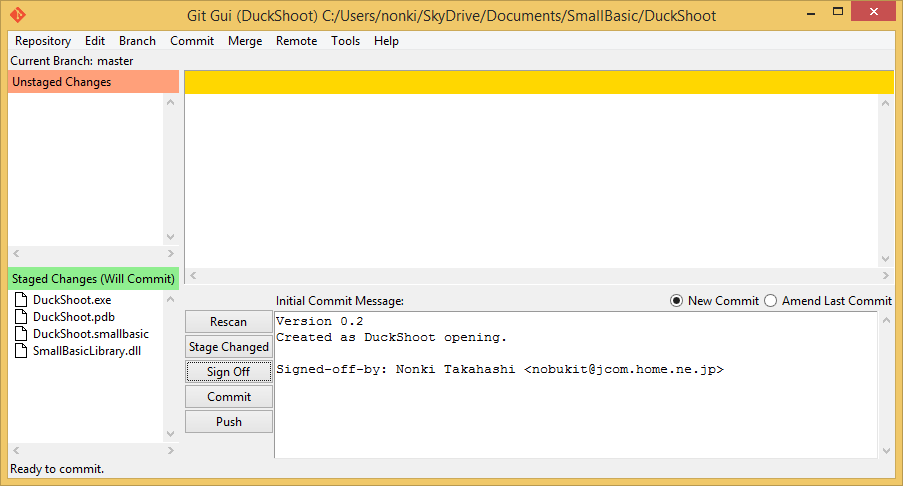Click the 'Version 0.2' line in message
Screen dimensions: 903x486
(x=320, y=321)
